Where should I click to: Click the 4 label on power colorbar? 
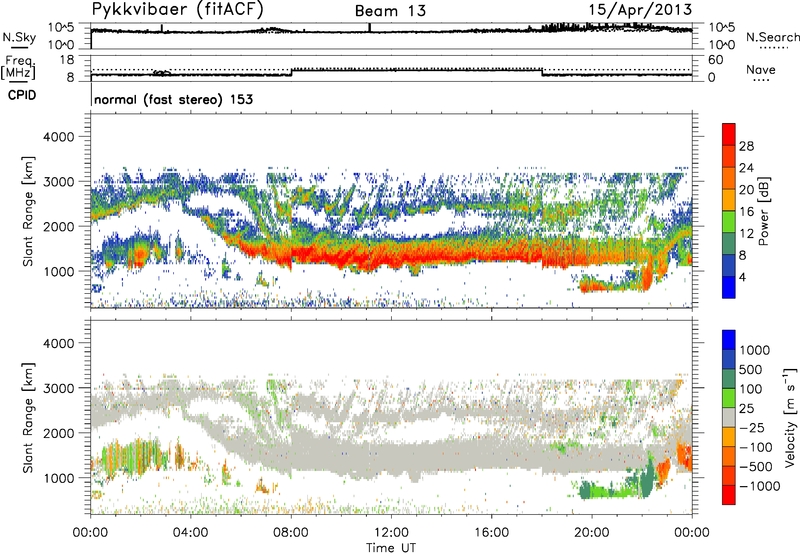click(742, 278)
